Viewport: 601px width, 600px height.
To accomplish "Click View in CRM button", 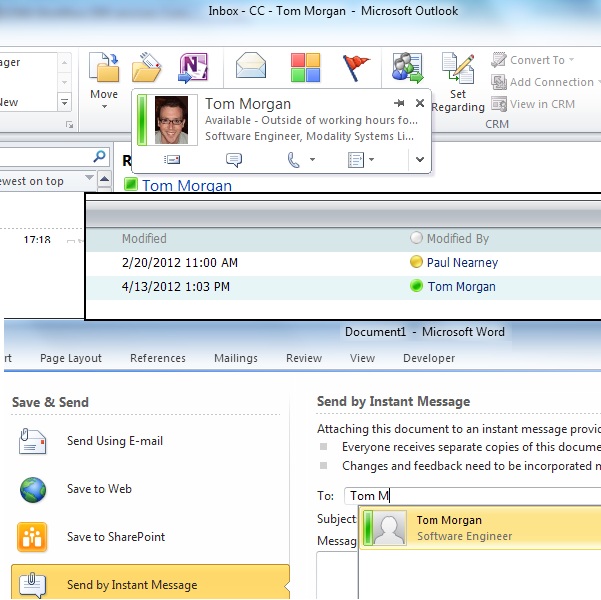I will (x=533, y=104).
